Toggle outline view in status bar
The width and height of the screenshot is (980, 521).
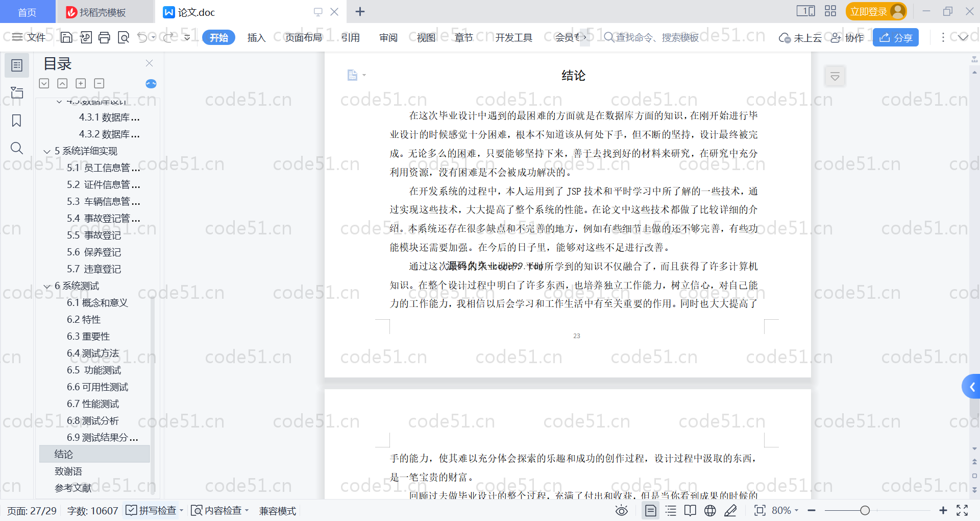(x=671, y=510)
